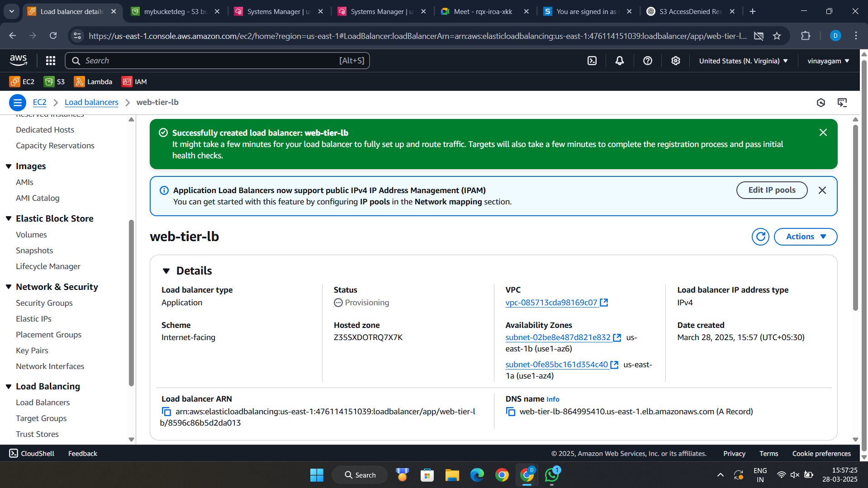Click the sidebar navigation scrollbar
This screenshot has height=488, width=868.
[x=131, y=303]
